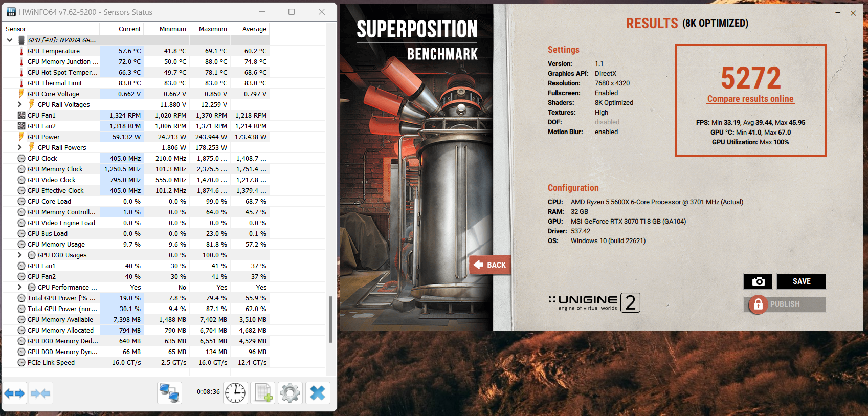
Task: Open the remote network monitoring icon
Action: tap(169, 393)
